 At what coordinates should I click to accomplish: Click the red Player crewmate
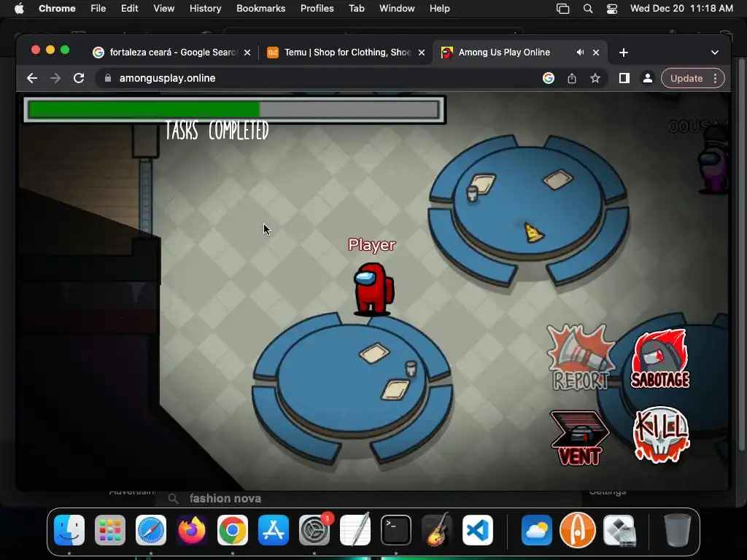click(x=373, y=289)
